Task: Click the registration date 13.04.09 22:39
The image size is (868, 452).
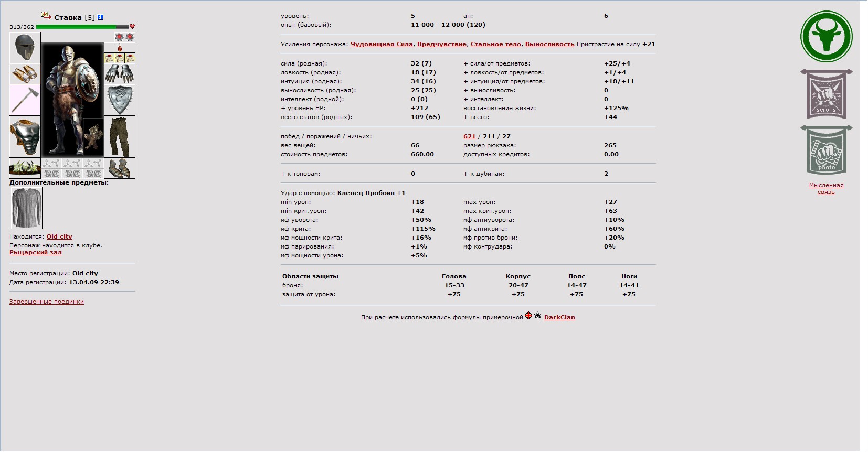Action: point(94,282)
